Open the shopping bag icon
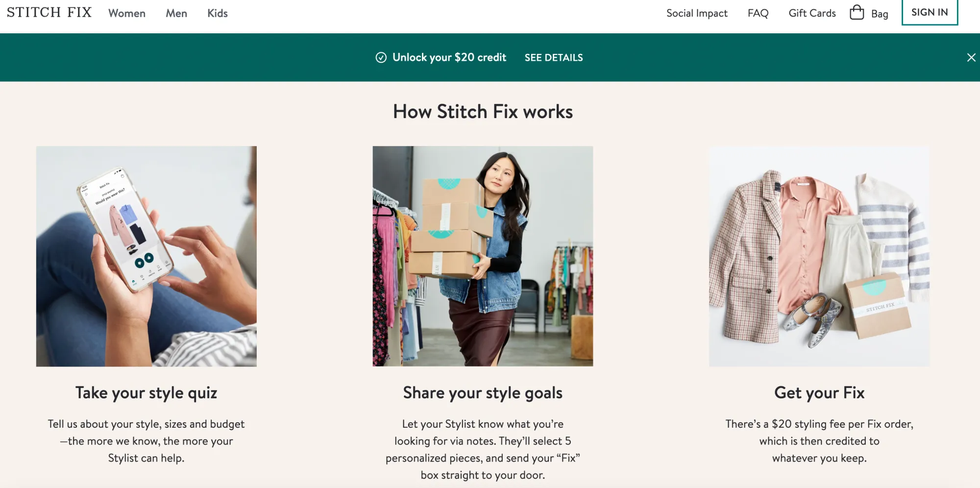 click(857, 13)
